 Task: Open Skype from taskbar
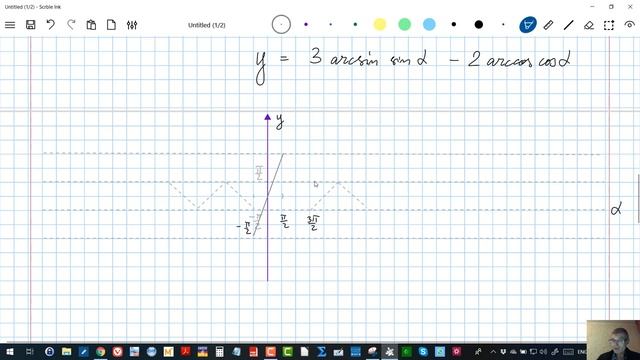[423, 351]
